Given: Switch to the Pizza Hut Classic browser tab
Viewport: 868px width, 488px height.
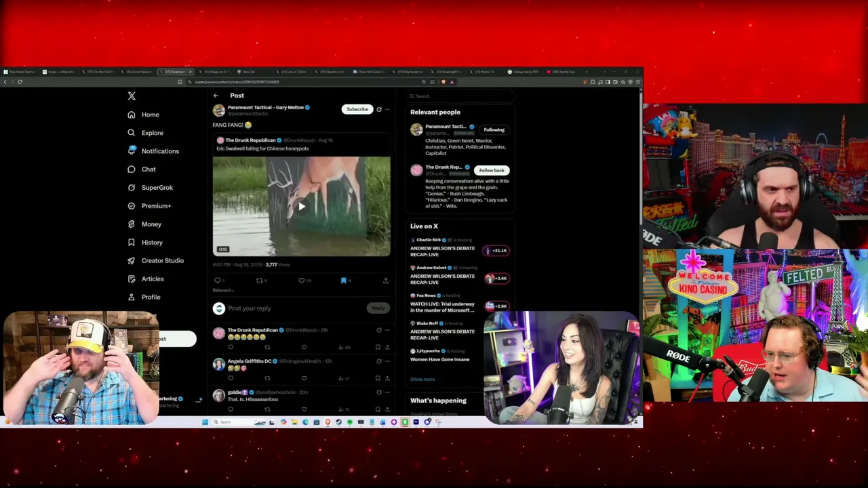Looking at the screenshot, I should tap(370, 72).
